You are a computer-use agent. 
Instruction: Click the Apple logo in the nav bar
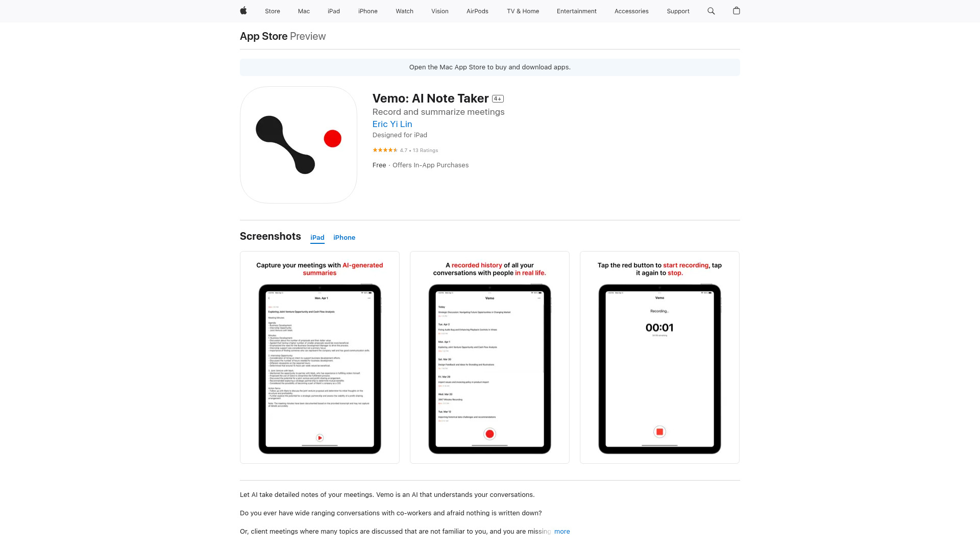click(243, 11)
